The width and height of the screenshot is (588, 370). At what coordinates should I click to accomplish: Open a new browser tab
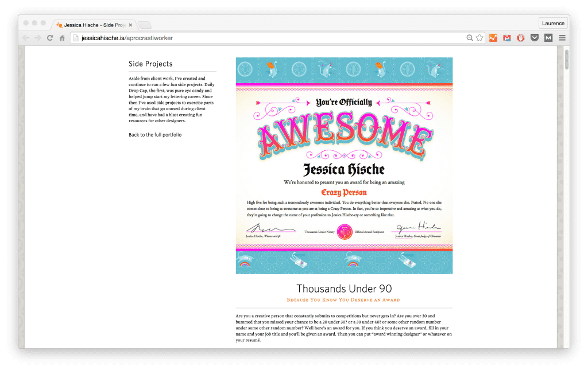pos(145,25)
